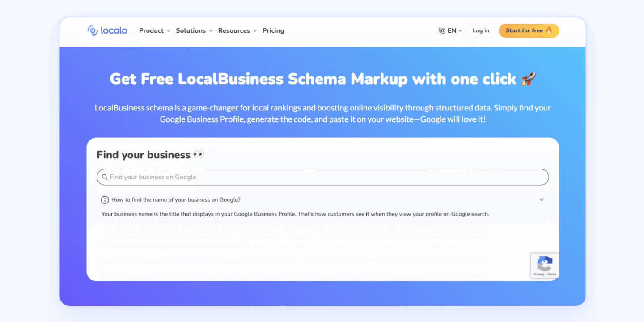Viewport: 644px width, 322px height.
Task: Click the magnifier icon in search field
Action: (x=105, y=177)
